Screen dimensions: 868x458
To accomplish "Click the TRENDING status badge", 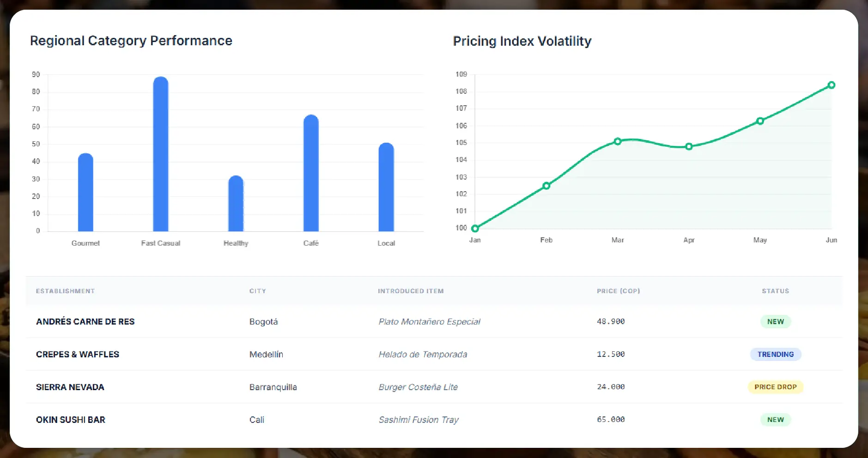I will point(775,354).
